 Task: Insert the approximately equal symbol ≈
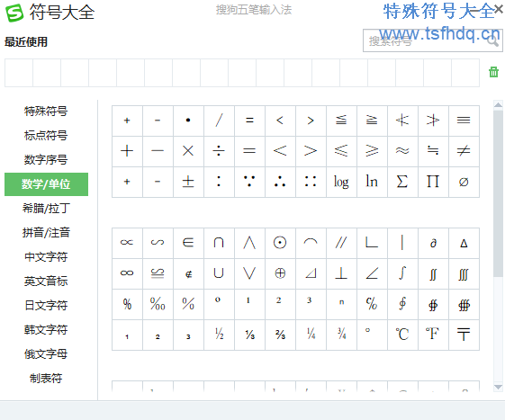(x=402, y=151)
